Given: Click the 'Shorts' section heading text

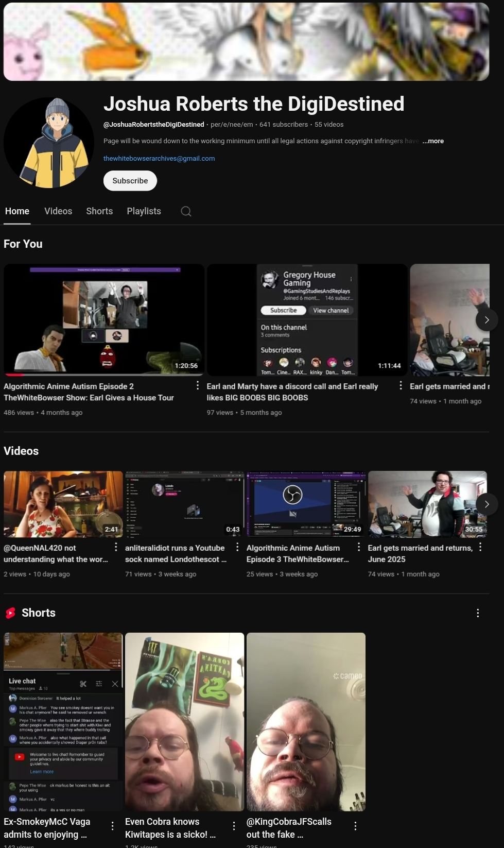Looking at the screenshot, I should click(39, 613).
